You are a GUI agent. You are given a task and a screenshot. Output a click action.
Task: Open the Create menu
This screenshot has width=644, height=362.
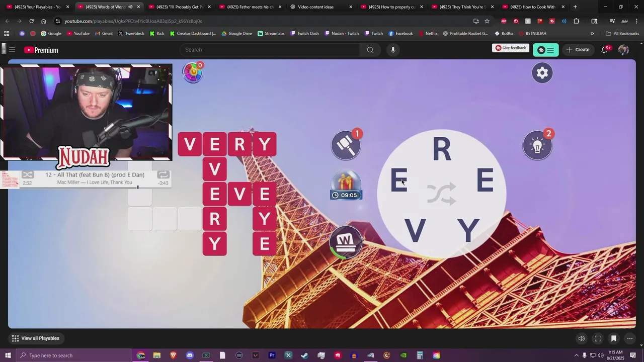tap(578, 50)
